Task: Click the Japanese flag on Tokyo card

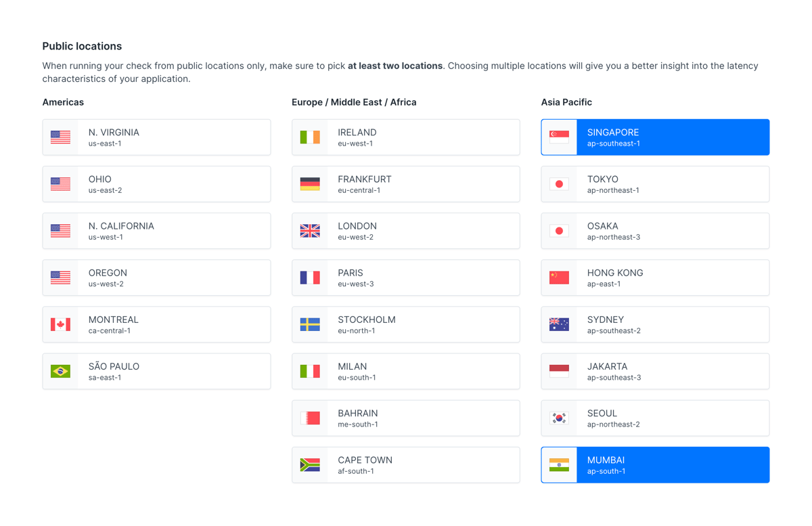Action: (558, 183)
